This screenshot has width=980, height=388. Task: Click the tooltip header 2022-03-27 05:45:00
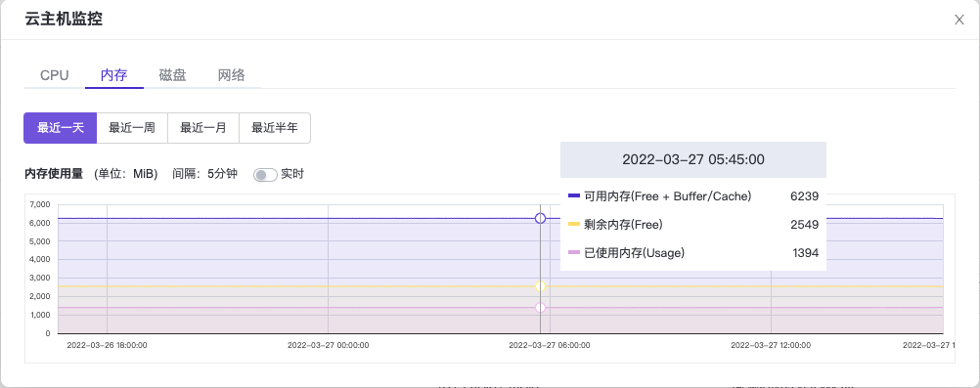pos(693,159)
